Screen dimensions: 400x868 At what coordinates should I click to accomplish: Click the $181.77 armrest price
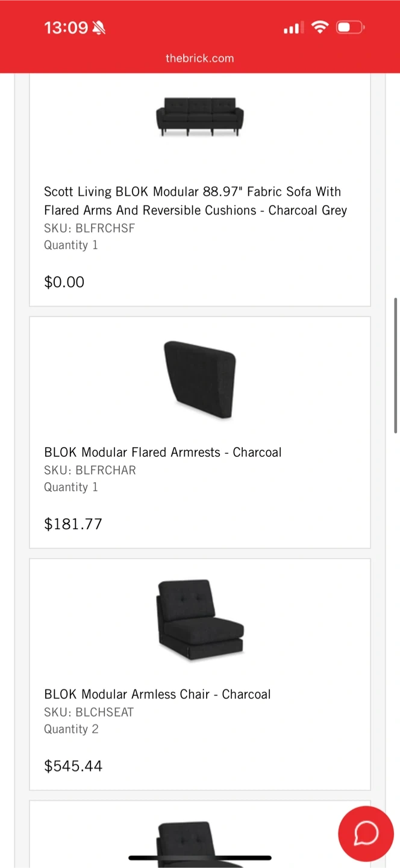pos(73,524)
